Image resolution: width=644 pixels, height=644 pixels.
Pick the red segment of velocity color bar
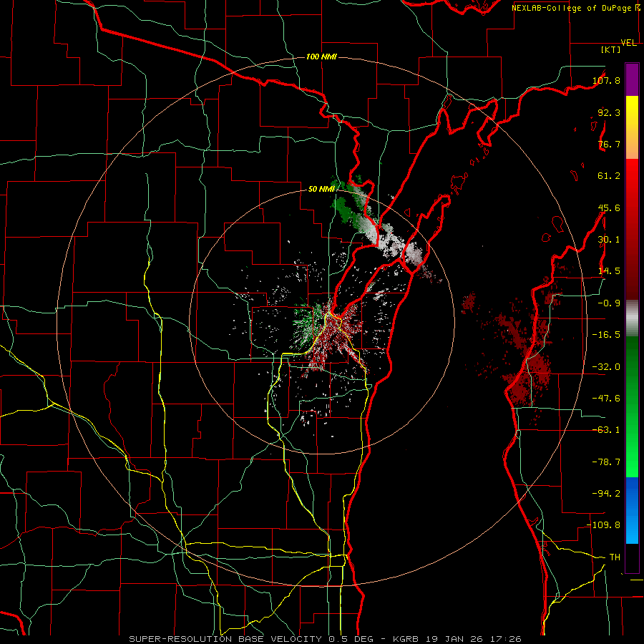632,229
